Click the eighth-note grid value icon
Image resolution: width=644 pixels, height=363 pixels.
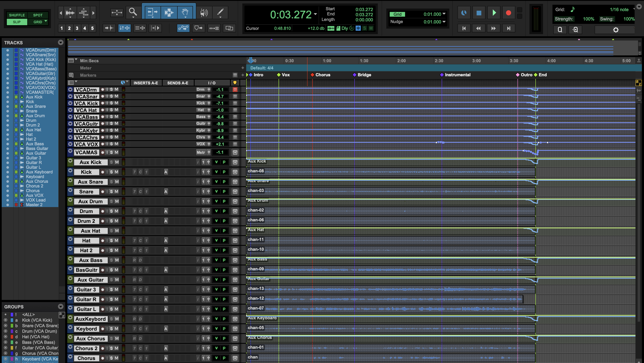tap(572, 10)
